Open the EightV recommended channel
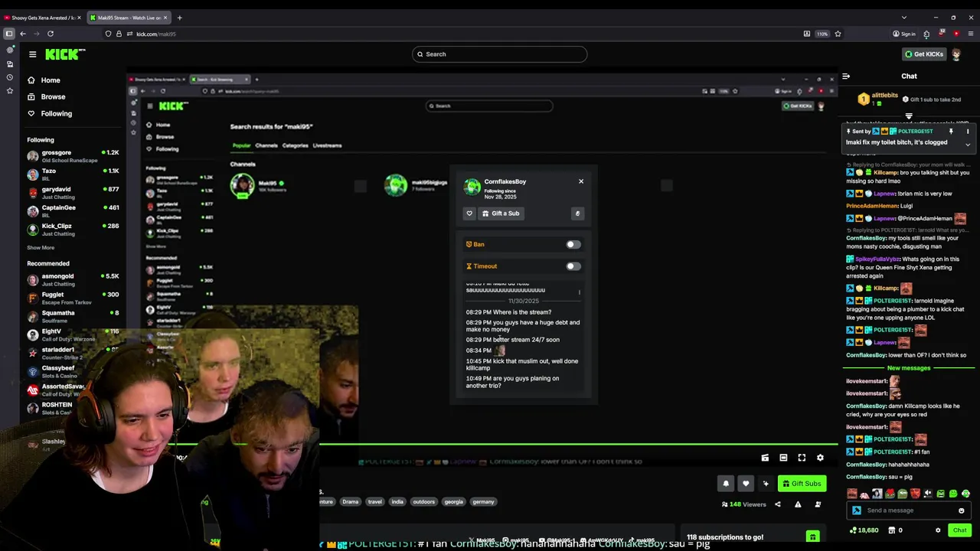The width and height of the screenshot is (980, 551). [x=73, y=334]
